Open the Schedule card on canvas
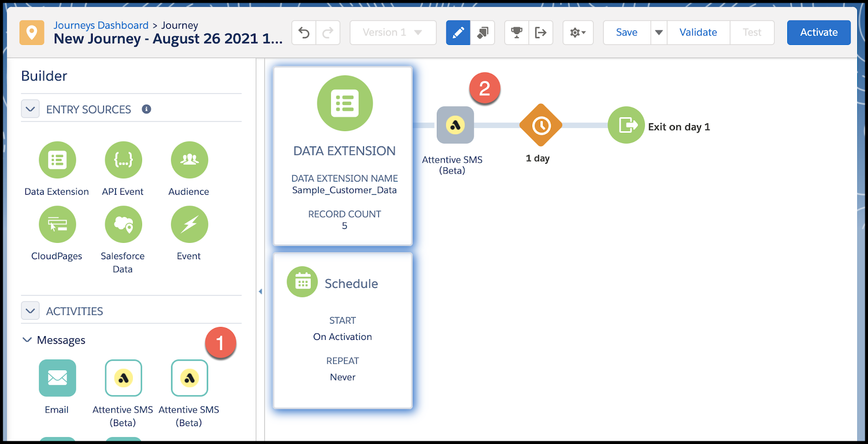868x444 pixels. coord(343,331)
